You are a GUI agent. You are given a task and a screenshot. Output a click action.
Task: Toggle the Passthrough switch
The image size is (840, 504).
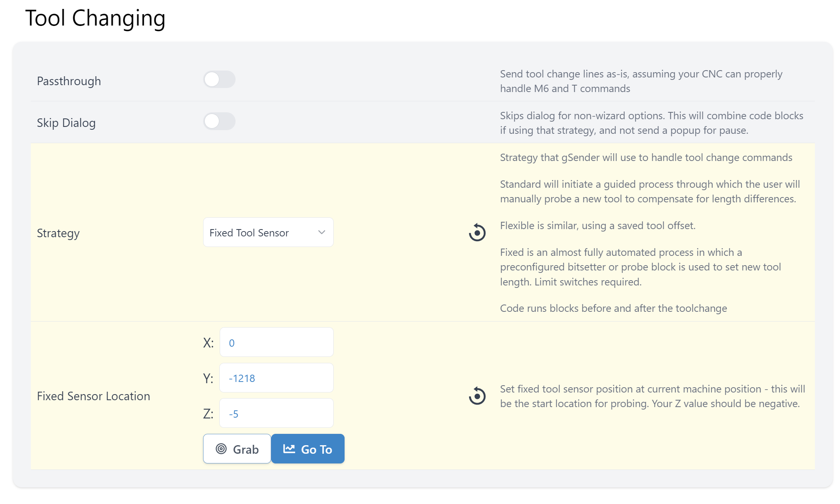(x=219, y=79)
